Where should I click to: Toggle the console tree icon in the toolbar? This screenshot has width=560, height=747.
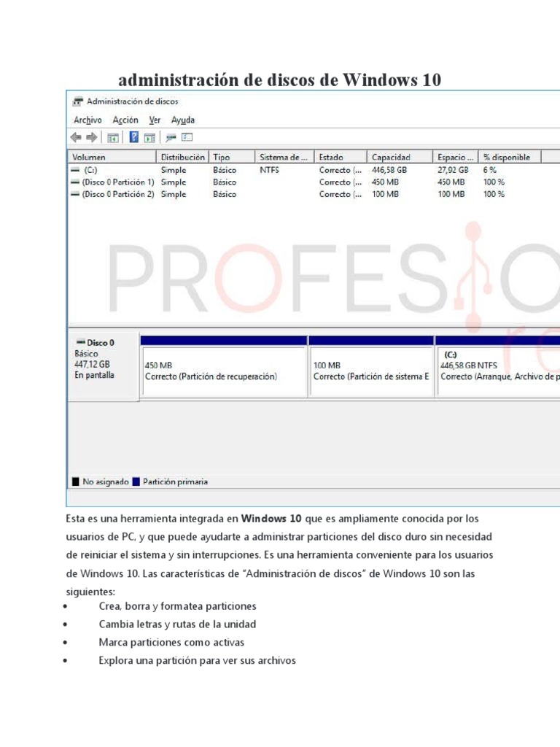113,138
